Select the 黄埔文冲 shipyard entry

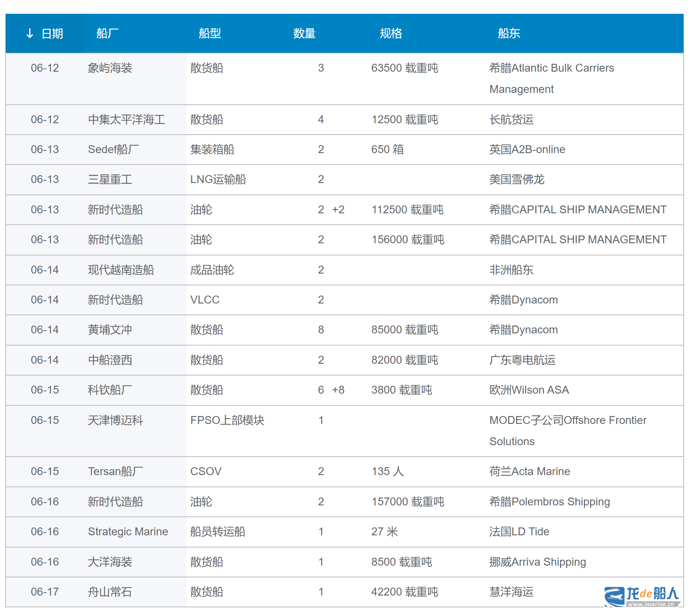pyautogui.click(x=110, y=330)
